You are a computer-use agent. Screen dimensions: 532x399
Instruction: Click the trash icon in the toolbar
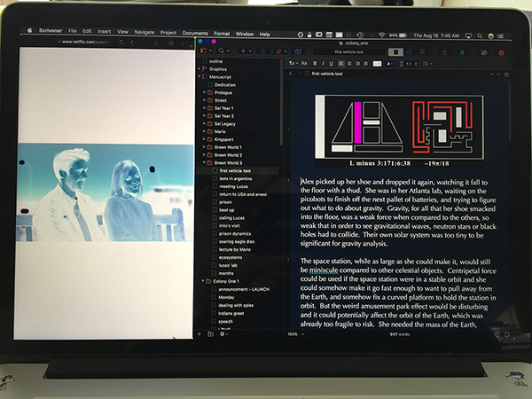[263, 51]
